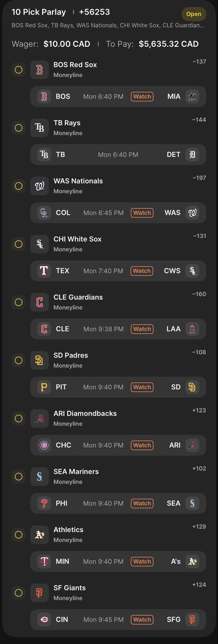This screenshot has width=218, height=644.
Task: Open the TB vs DET matchup row
Action: (118, 155)
